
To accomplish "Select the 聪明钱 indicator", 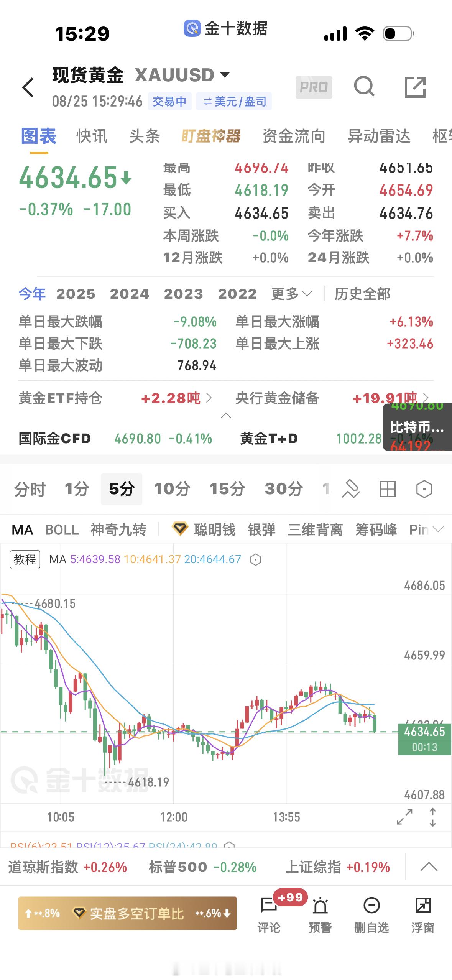I will 215,529.
